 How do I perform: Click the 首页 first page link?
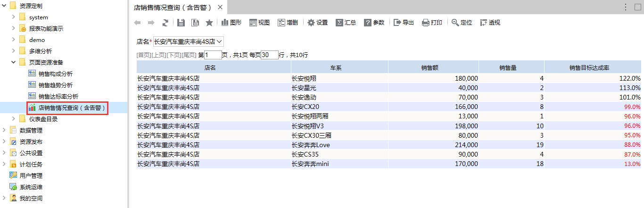tap(143, 55)
